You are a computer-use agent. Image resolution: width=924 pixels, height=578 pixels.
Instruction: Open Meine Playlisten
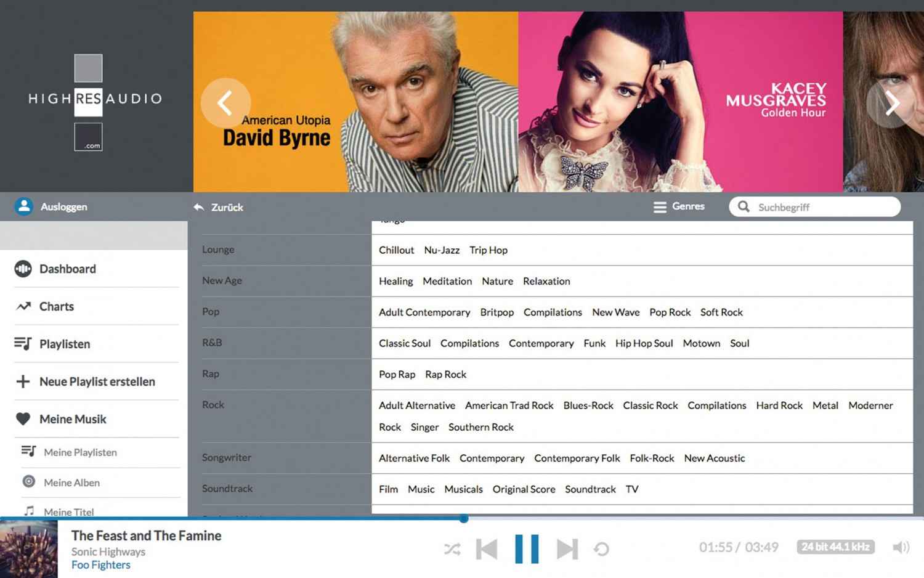click(x=80, y=452)
